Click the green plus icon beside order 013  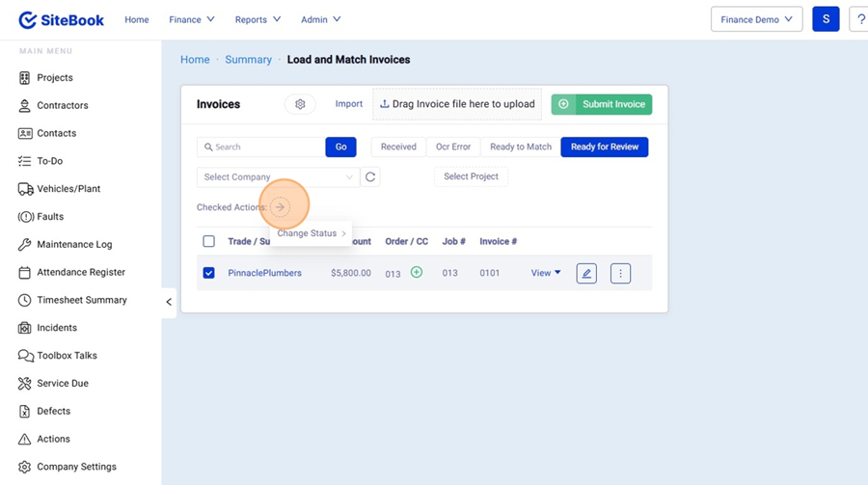(x=417, y=273)
